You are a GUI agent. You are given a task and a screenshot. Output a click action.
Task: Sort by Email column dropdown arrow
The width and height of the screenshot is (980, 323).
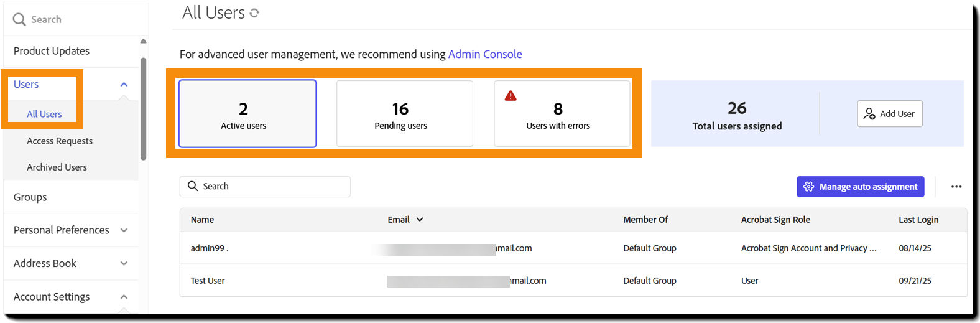[x=420, y=220]
